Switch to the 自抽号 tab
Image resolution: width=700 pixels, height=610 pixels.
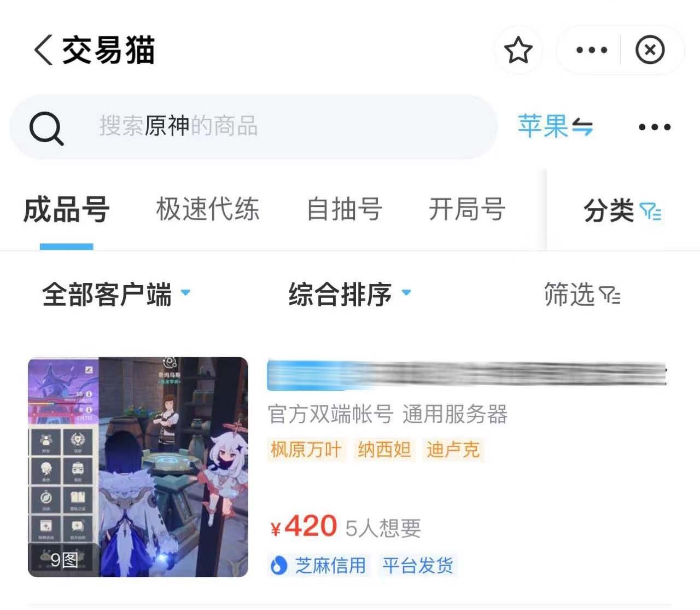pos(344,209)
